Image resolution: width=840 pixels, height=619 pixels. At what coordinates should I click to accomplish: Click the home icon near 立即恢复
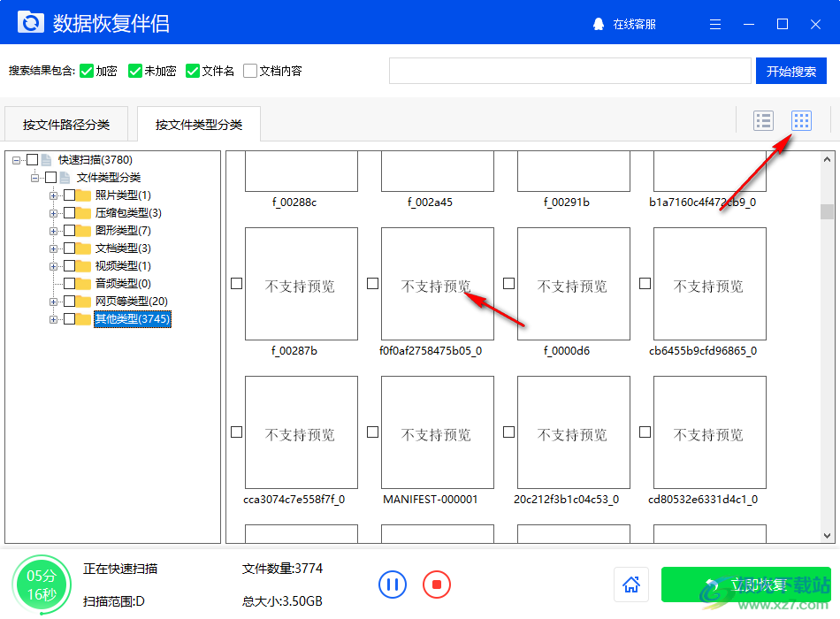[x=631, y=585]
